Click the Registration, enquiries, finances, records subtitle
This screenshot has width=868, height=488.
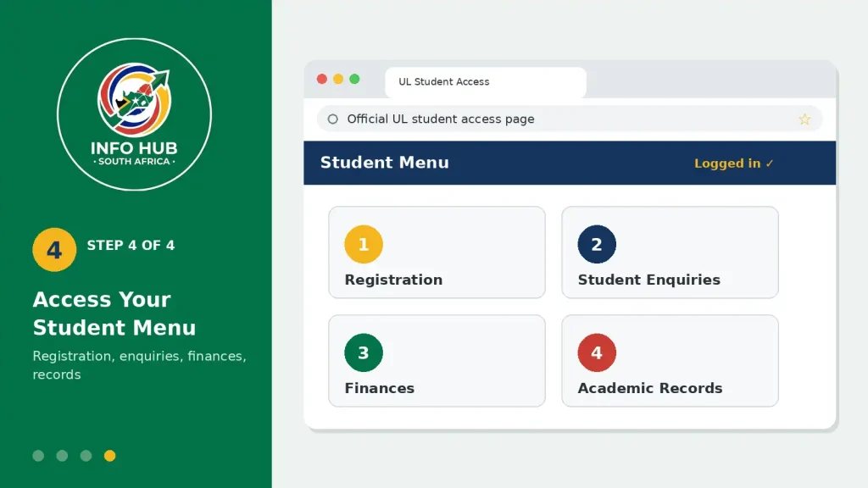pyautogui.click(x=140, y=365)
